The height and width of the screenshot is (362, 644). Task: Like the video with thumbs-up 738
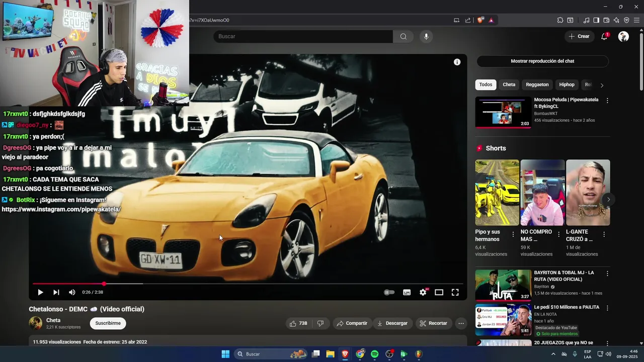coord(298,323)
